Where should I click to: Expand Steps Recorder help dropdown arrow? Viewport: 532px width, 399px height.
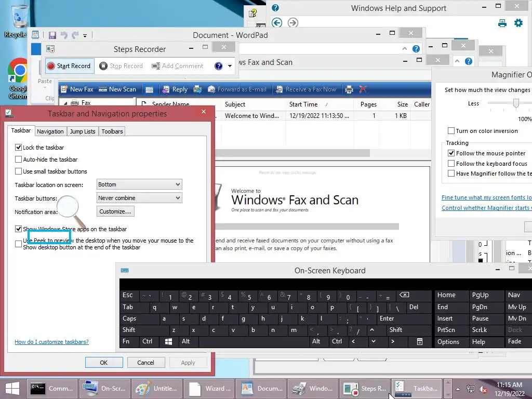click(230, 66)
